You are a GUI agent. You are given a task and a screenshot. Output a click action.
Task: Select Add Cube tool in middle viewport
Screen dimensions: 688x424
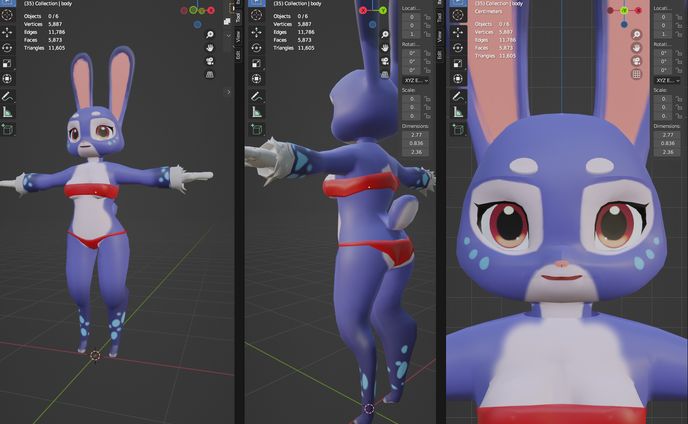pos(257,129)
